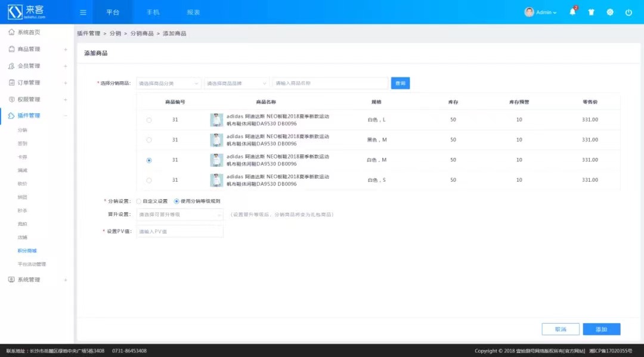Select radio for 黑色，M product row

(149, 140)
